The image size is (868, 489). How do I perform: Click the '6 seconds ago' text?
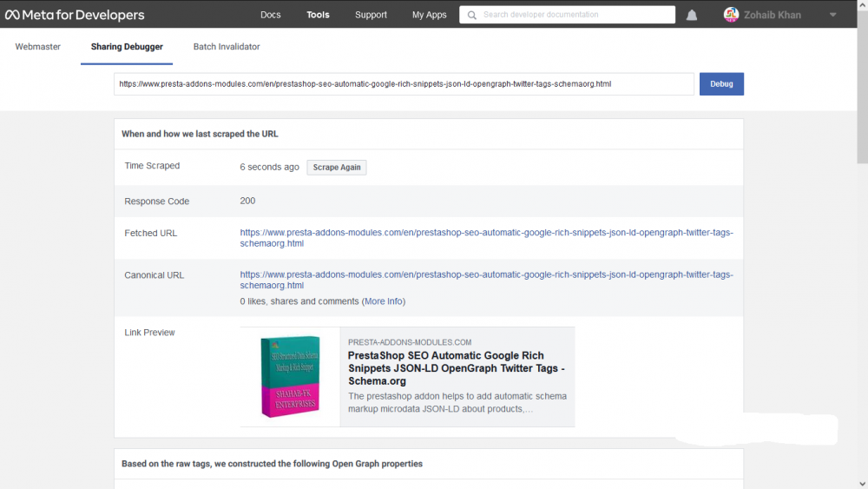pos(270,168)
